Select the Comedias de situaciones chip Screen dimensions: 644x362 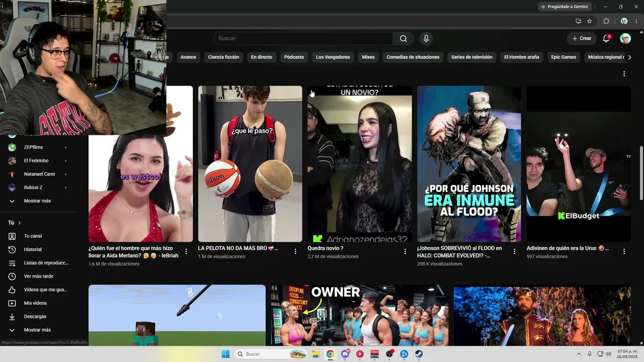click(413, 57)
